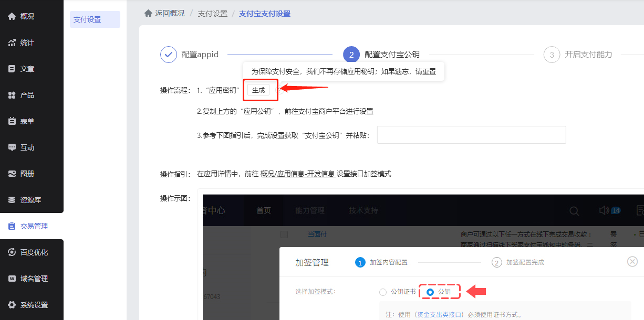
Task: Click the step 2 circle 配置支付宝公钥
Action: [x=351, y=55]
